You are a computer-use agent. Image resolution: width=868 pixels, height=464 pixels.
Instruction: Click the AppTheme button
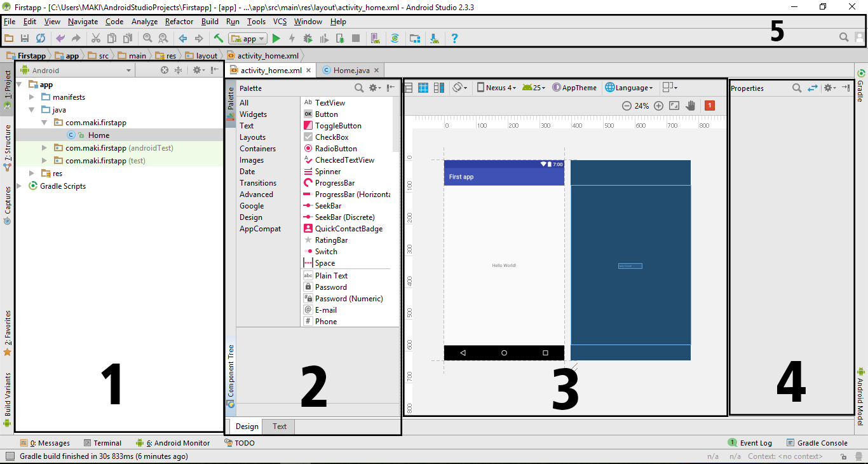[574, 88]
